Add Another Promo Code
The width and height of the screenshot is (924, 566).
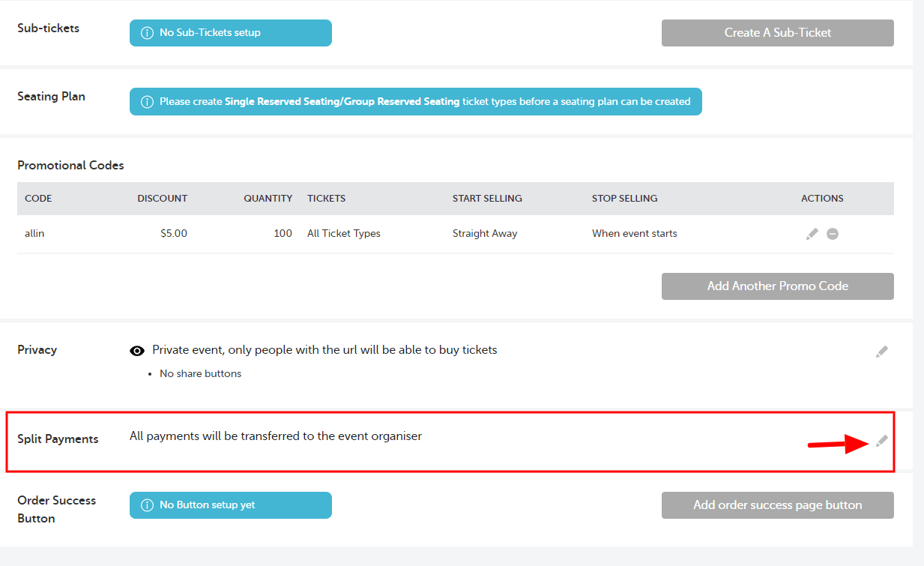pos(777,286)
